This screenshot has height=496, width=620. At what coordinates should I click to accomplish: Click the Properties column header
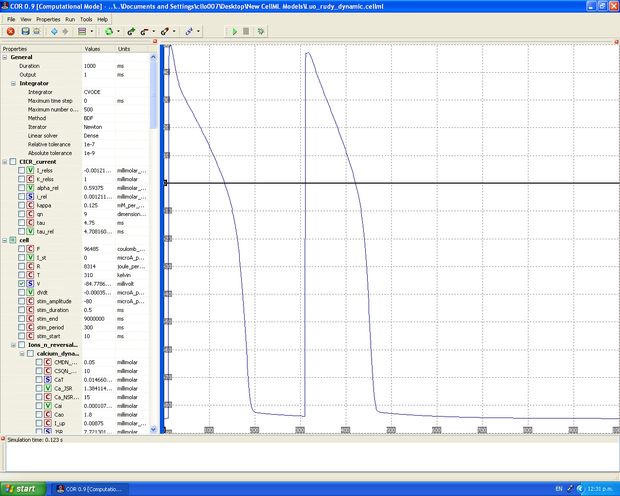click(41, 49)
